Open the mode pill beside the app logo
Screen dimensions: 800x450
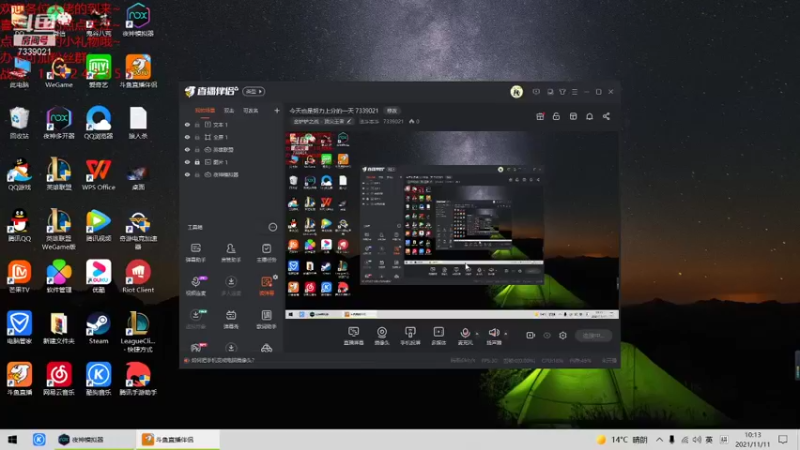click(254, 91)
